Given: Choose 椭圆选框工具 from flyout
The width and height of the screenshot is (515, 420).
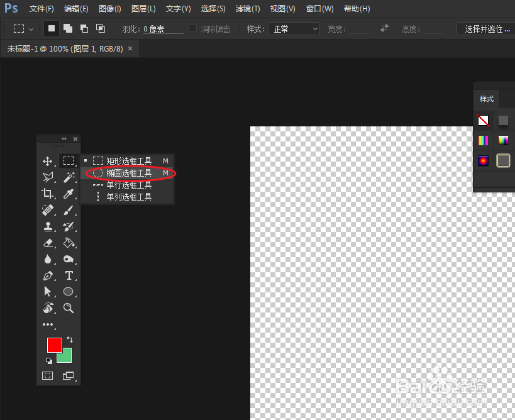Looking at the screenshot, I should (x=128, y=173).
